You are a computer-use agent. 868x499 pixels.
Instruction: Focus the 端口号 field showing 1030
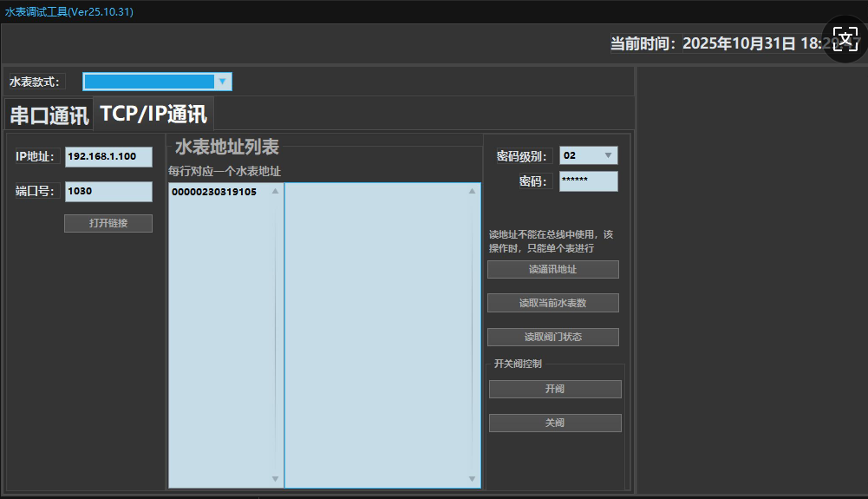coord(108,191)
